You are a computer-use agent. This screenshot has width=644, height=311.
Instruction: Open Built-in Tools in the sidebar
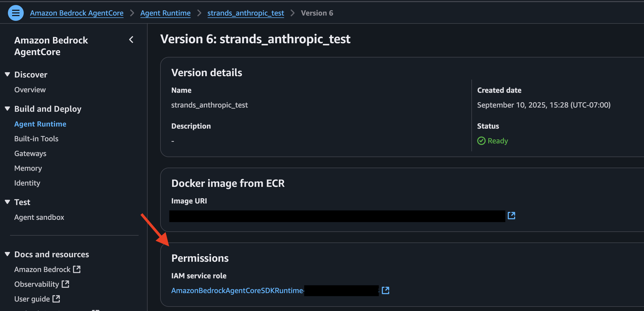(36, 139)
